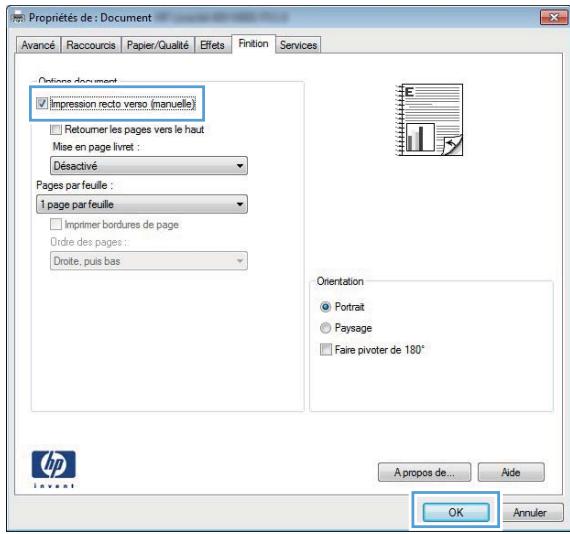Screen dimensions: 570x534
Task: Click the Mise en page livret label
Action: tap(96, 147)
